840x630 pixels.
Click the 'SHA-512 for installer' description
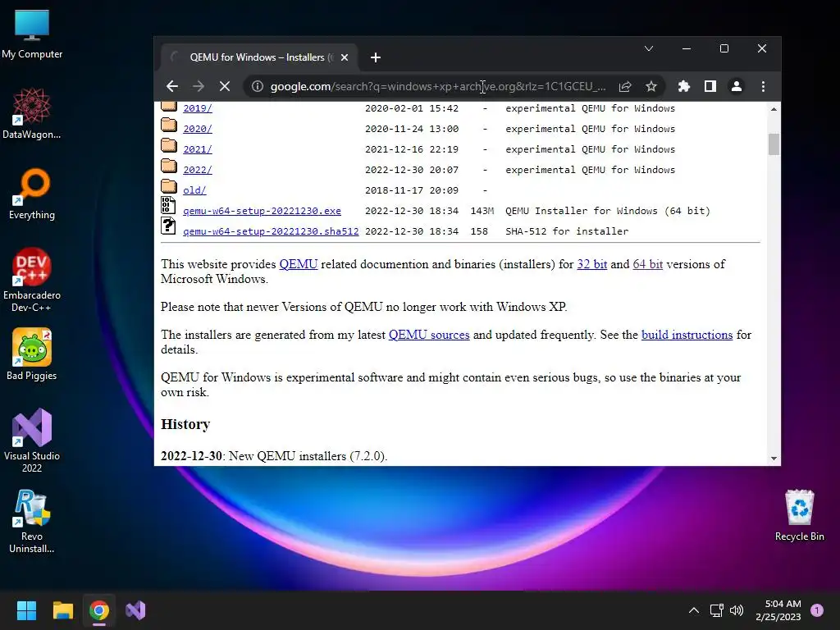567,231
